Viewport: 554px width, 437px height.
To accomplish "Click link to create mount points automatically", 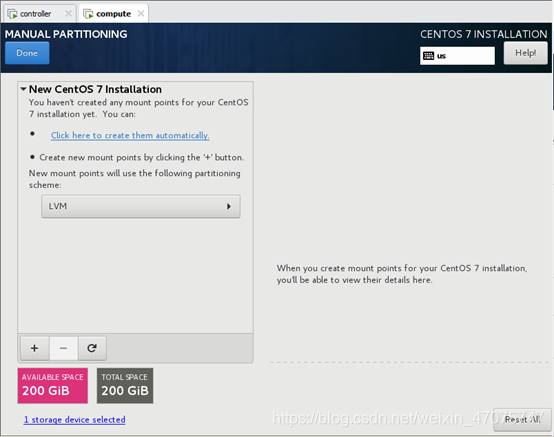I will pyautogui.click(x=130, y=135).
